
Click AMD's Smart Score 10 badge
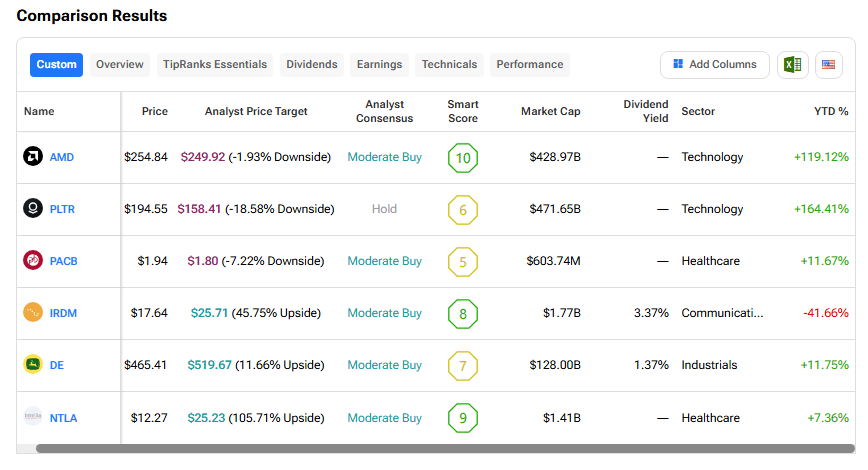coord(463,157)
